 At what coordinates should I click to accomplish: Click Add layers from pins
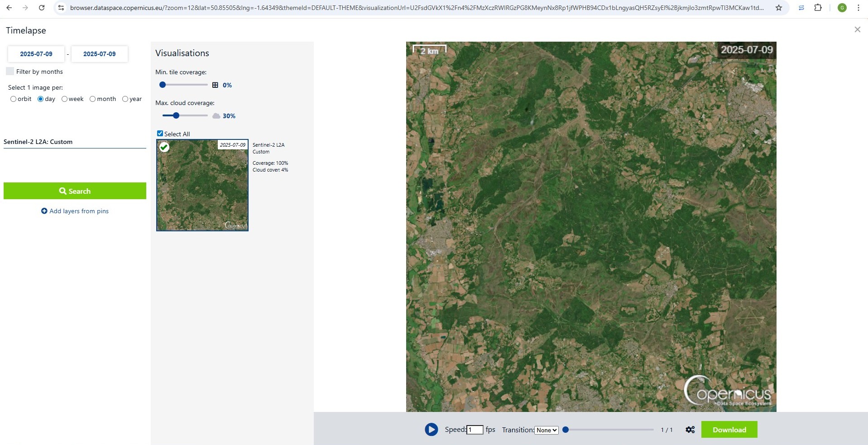(x=75, y=211)
